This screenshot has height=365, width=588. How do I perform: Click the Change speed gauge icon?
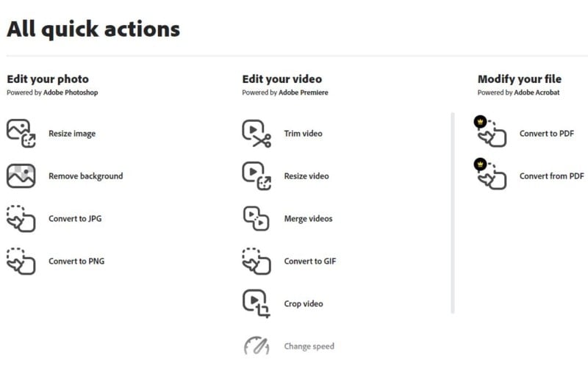click(x=257, y=346)
